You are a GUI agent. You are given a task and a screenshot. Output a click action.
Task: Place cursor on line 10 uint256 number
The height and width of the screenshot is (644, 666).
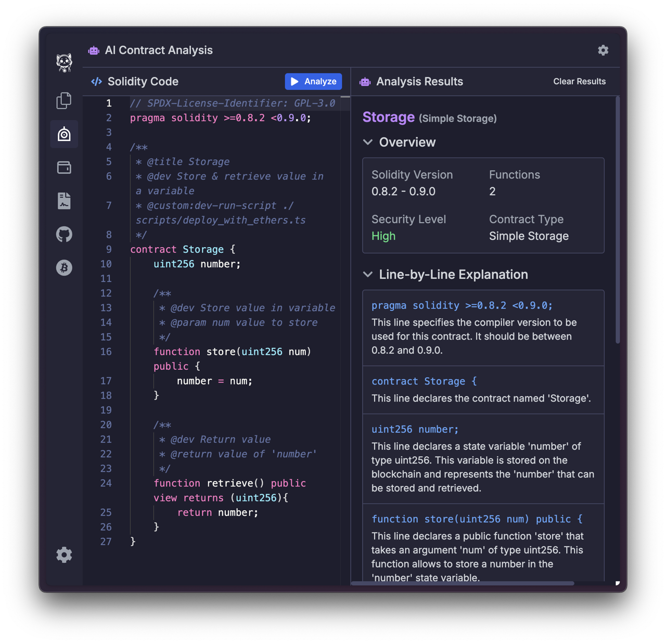(197, 264)
